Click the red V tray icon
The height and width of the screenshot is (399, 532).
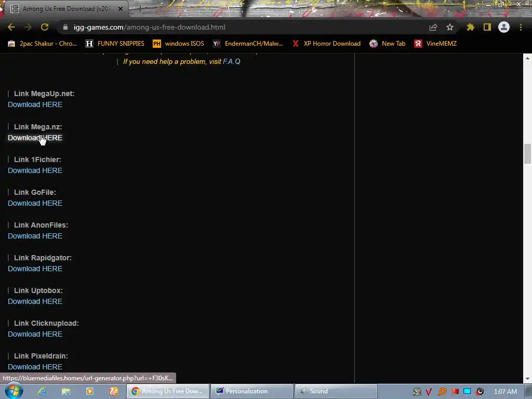click(429, 392)
